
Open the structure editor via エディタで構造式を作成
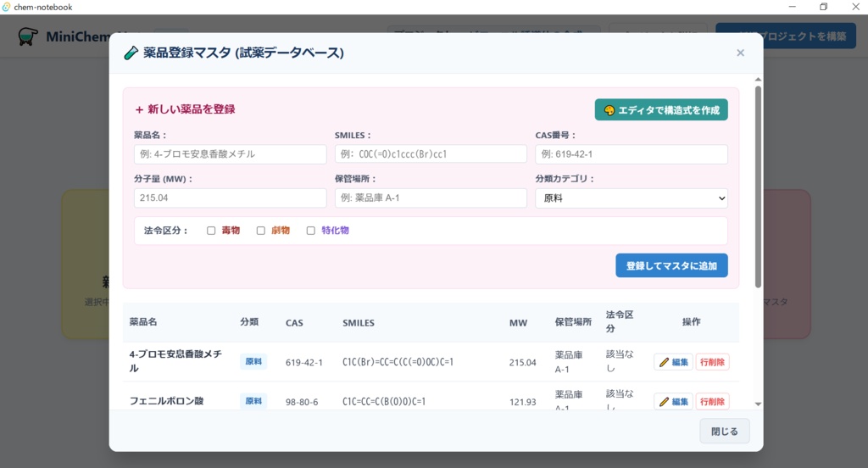(x=661, y=109)
